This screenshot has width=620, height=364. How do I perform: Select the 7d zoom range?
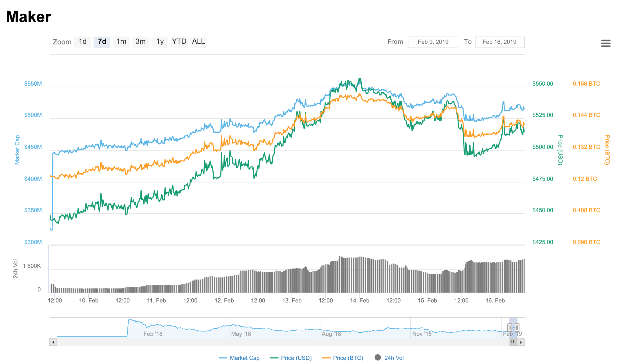102,42
